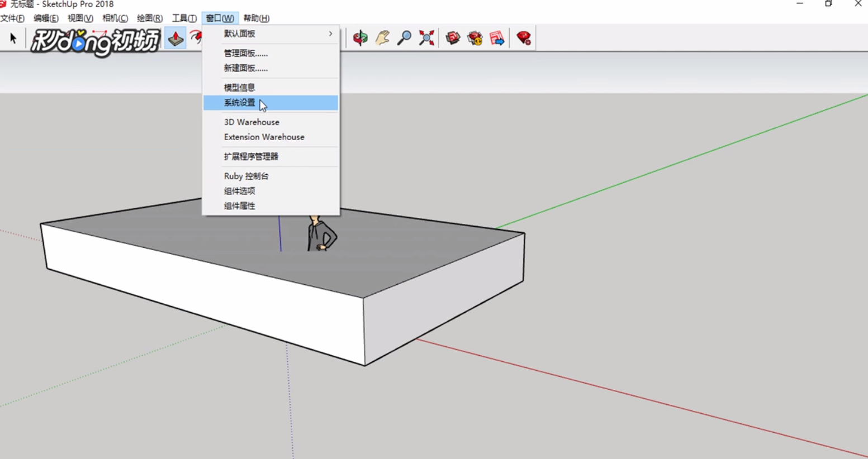This screenshot has width=868, height=459.
Task: Select 系统设置 from the Window menu
Action: pos(239,103)
